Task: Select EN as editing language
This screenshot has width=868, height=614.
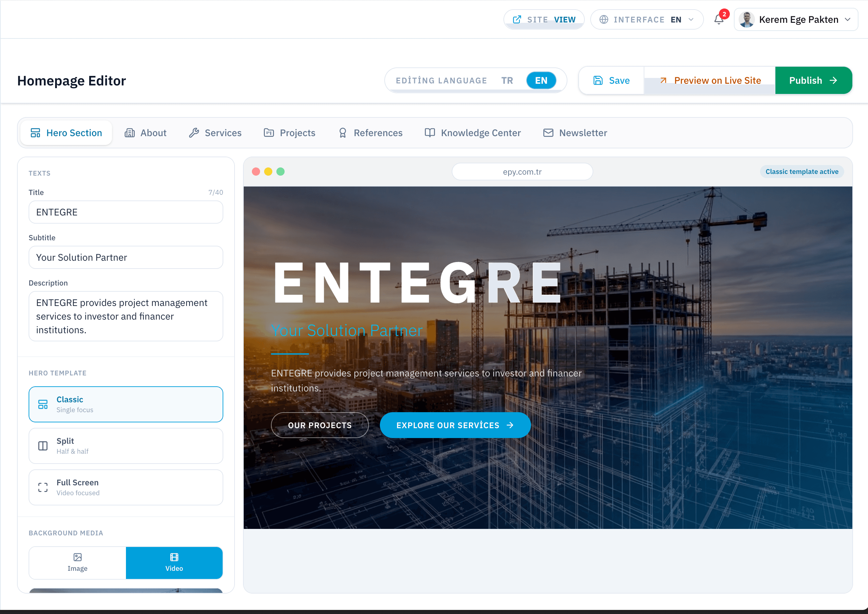Action: pyautogui.click(x=541, y=80)
